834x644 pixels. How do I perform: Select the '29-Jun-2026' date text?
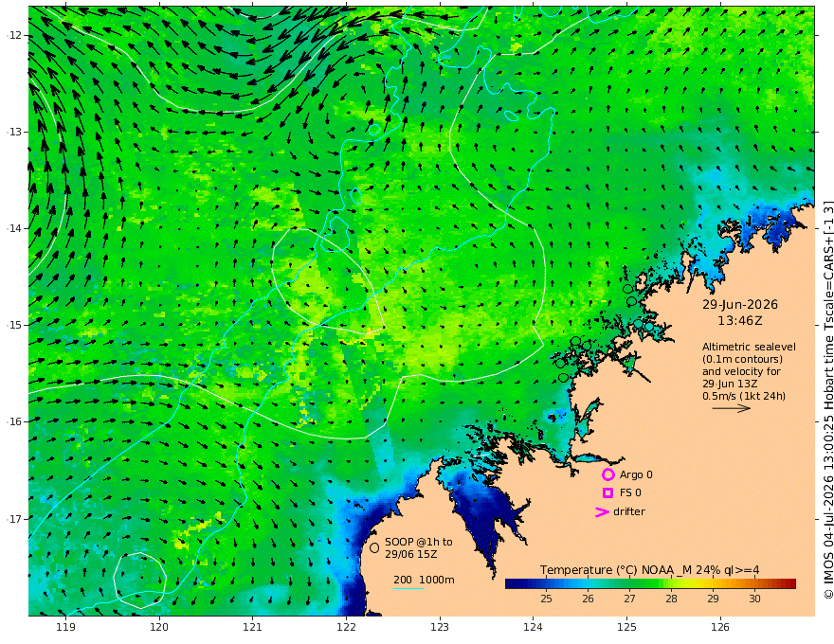coord(740,304)
